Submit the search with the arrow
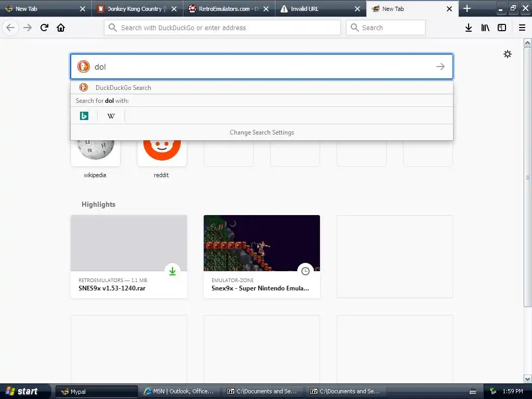The width and height of the screenshot is (532, 399). pyautogui.click(x=441, y=66)
